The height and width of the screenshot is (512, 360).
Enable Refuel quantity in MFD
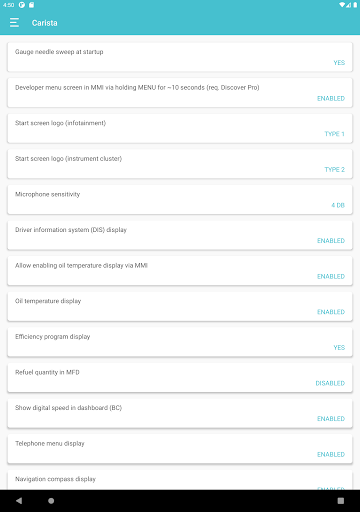click(x=180, y=378)
